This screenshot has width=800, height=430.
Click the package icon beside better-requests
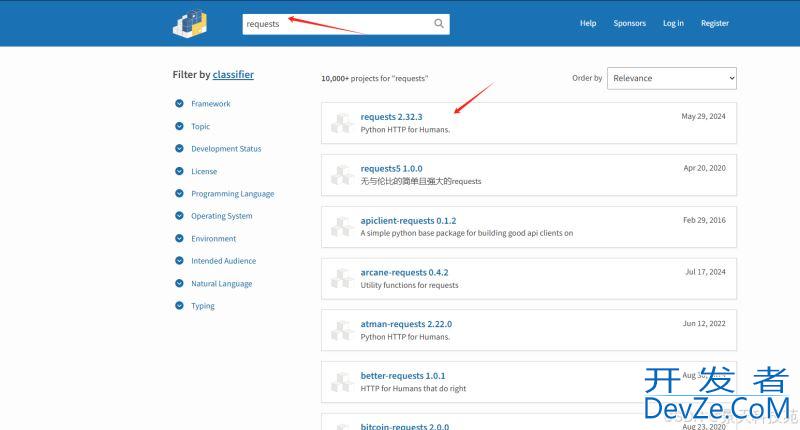[x=342, y=382]
